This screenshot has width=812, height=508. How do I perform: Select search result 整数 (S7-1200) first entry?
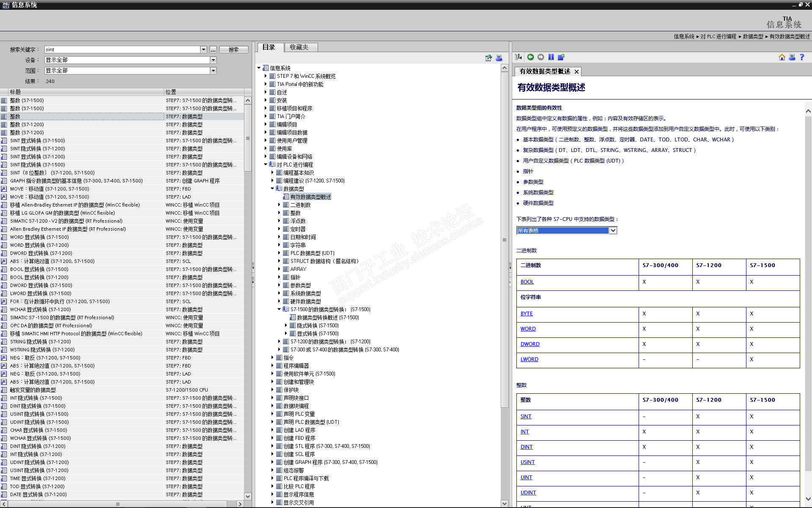point(27,124)
